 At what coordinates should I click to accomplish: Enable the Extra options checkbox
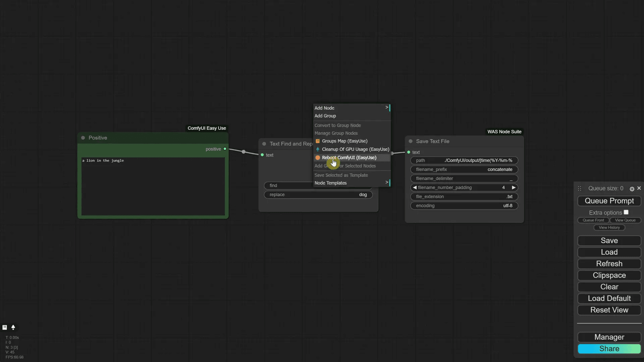point(626,213)
